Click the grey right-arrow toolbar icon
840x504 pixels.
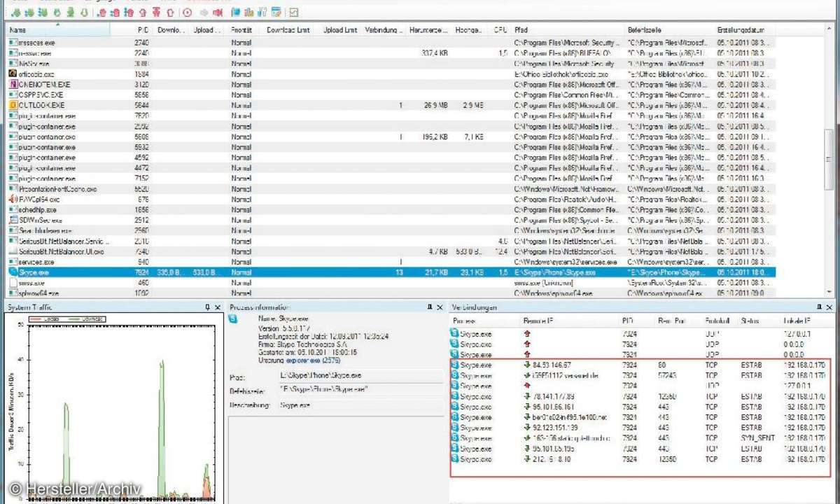(x=203, y=12)
